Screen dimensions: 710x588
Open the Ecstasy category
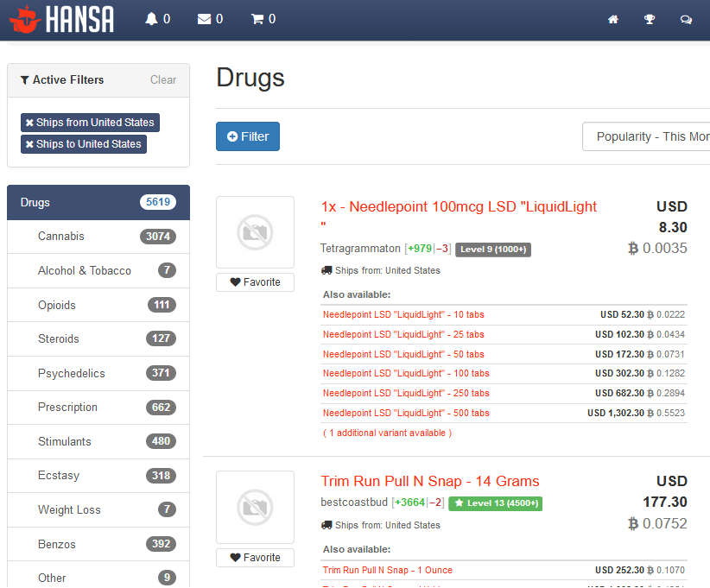click(x=98, y=476)
